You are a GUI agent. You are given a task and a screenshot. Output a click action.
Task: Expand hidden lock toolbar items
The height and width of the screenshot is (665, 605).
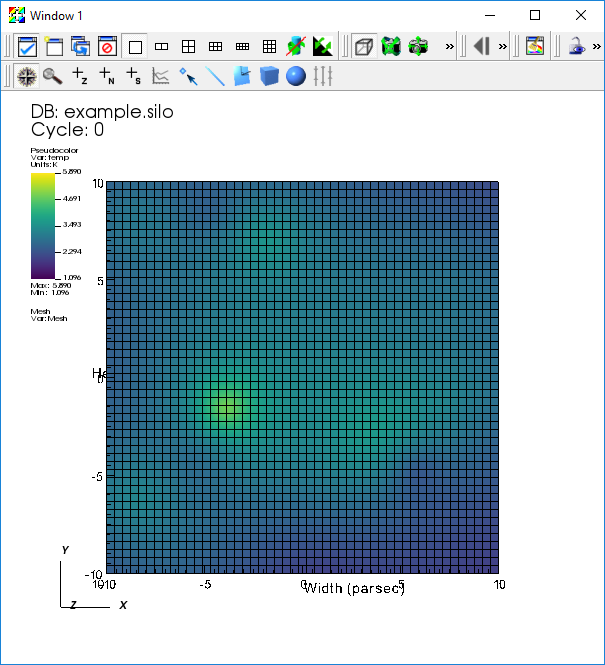point(597,46)
